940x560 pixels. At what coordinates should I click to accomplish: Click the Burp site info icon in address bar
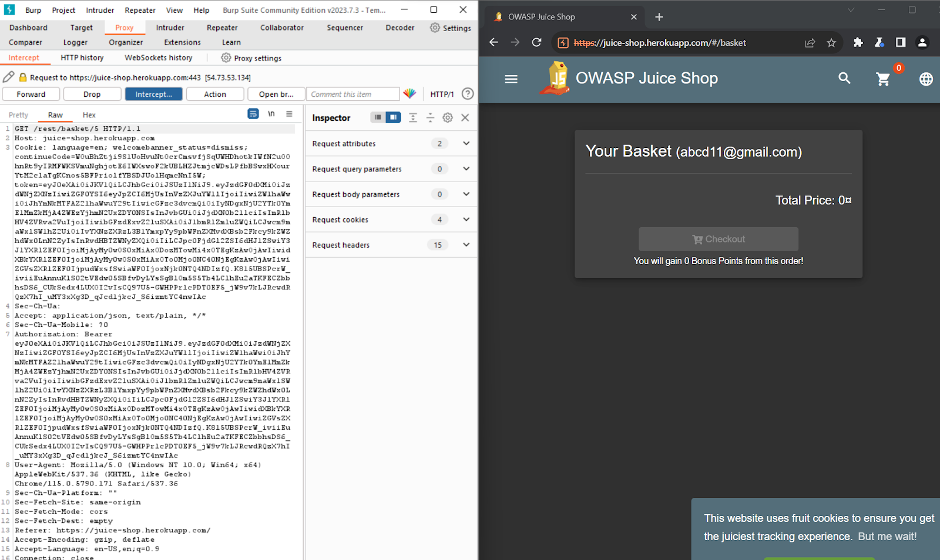pos(563,42)
